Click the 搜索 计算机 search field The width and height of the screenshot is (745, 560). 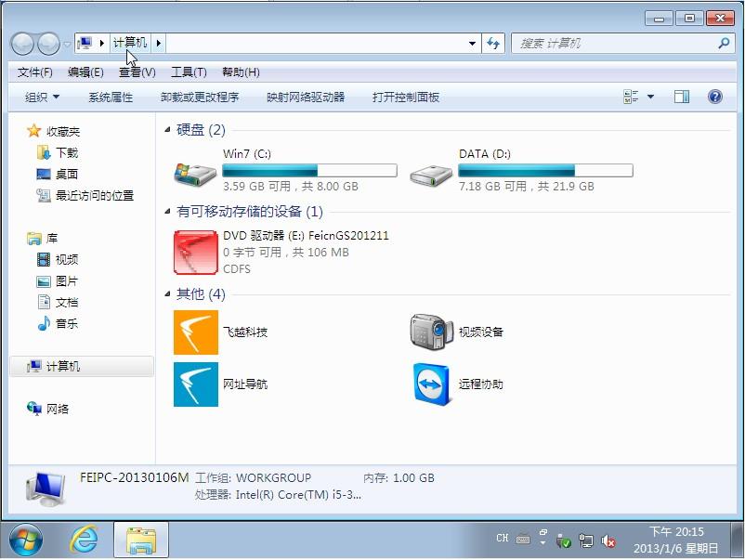[x=613, y=44]
